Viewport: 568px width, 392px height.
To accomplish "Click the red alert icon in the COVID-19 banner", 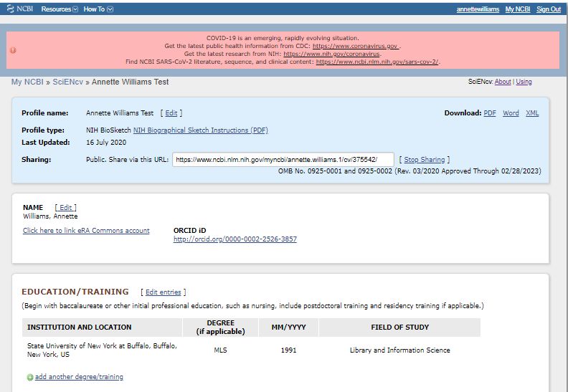I will tap(13, 50).
